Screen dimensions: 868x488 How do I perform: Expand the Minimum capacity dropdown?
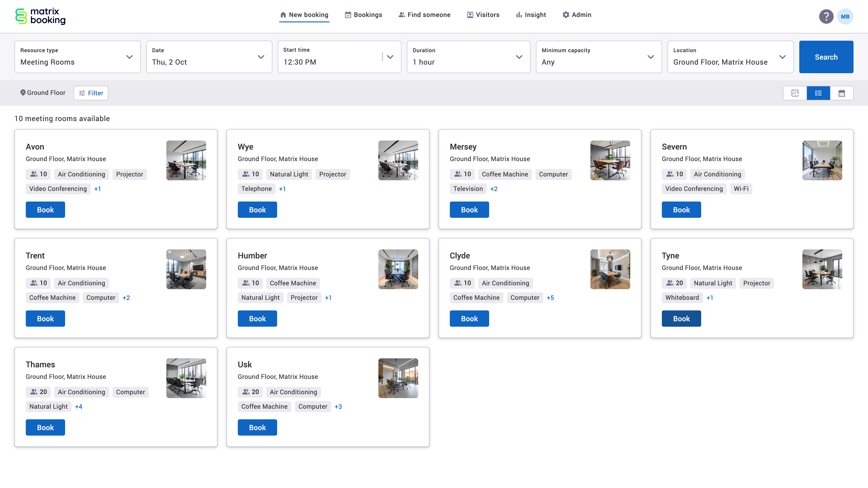(x=598, y=57)
